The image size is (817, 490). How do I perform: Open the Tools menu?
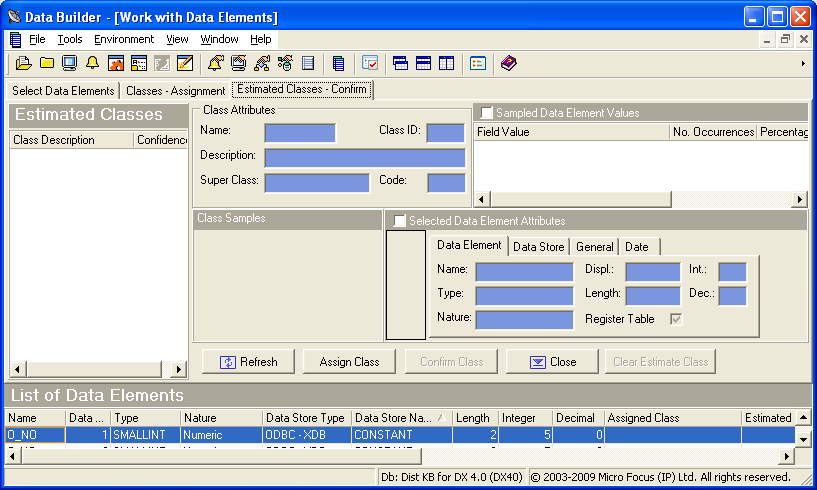[70, 39]
